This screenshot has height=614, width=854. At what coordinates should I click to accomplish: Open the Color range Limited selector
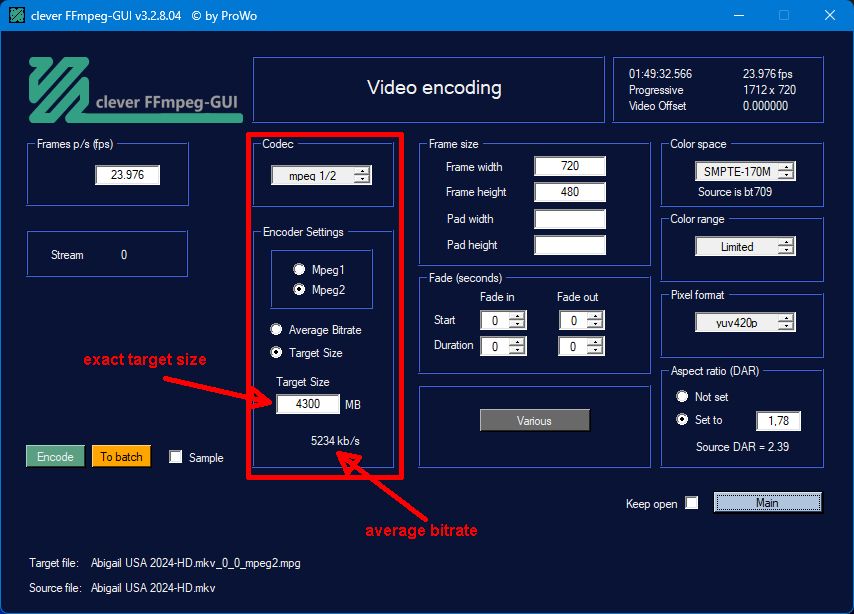click(745, 246)
